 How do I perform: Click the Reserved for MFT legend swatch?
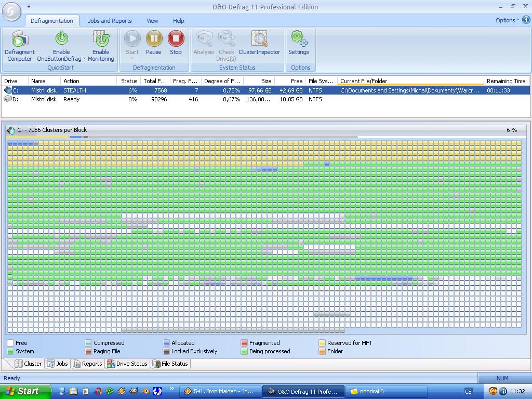click(x=322, y=343)
